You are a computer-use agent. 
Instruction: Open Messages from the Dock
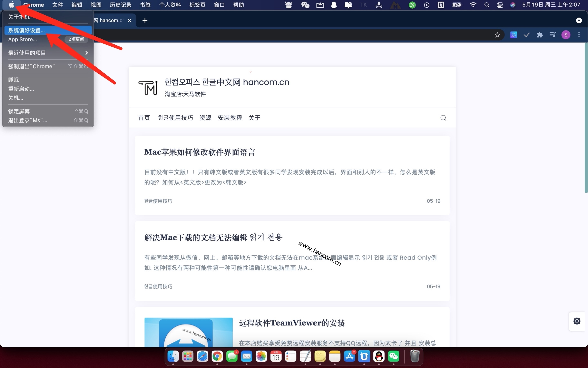click(x=232, y=357)
